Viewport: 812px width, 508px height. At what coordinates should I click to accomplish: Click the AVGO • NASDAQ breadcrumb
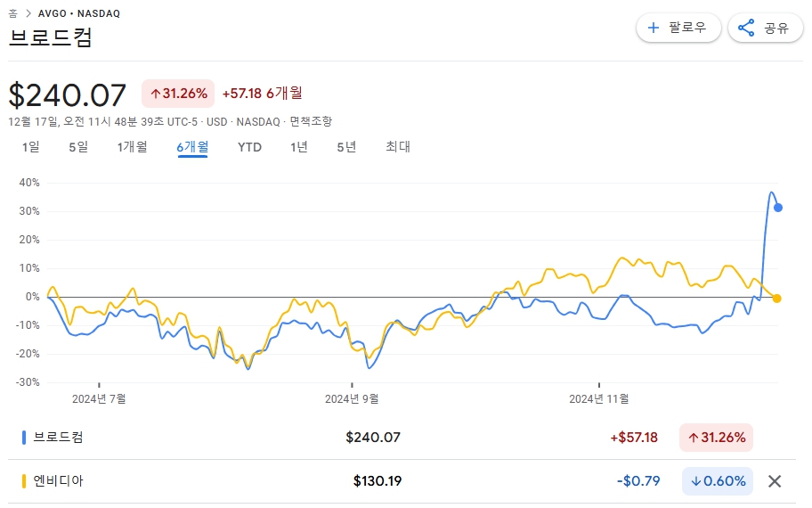(x=78, y=13)
